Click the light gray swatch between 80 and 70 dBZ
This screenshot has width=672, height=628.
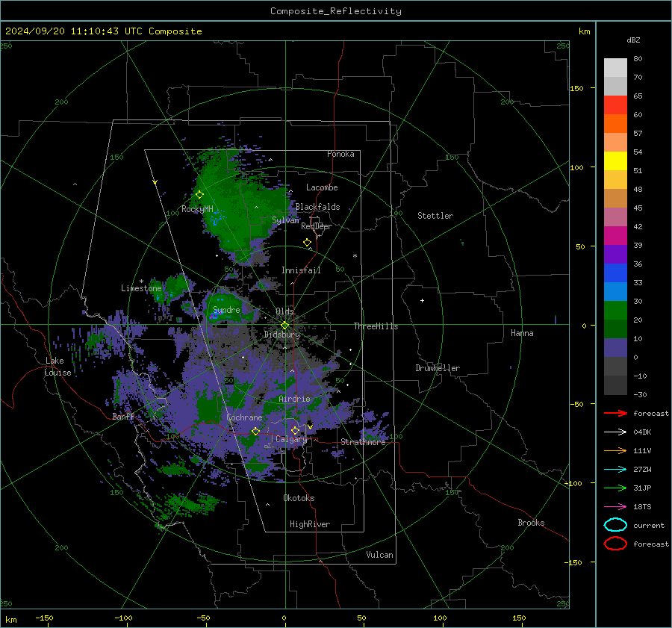point(615,67)
